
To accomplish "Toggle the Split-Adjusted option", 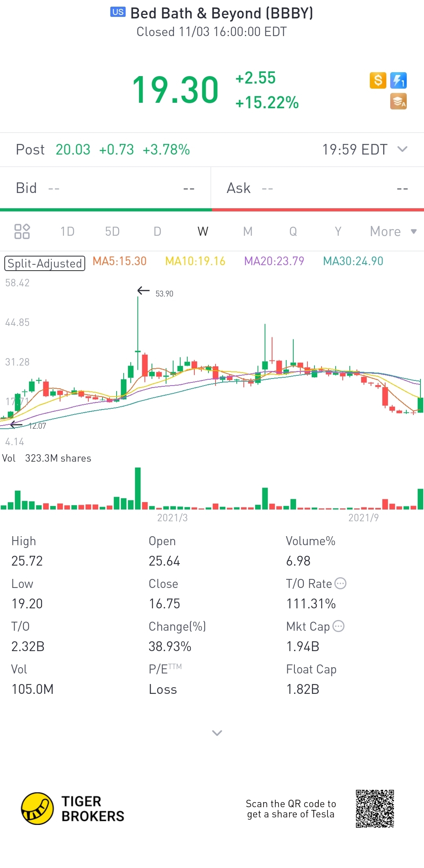I will click(45, 263).
